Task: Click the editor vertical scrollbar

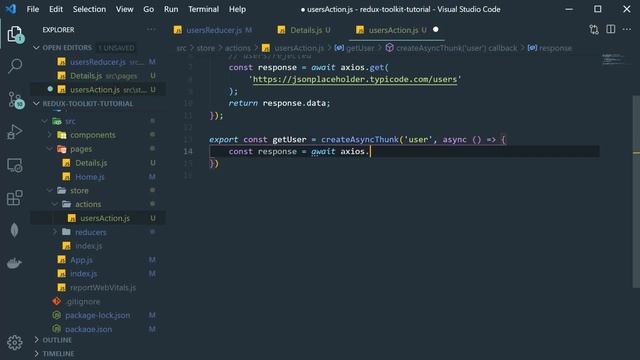Action: point(636,192)
